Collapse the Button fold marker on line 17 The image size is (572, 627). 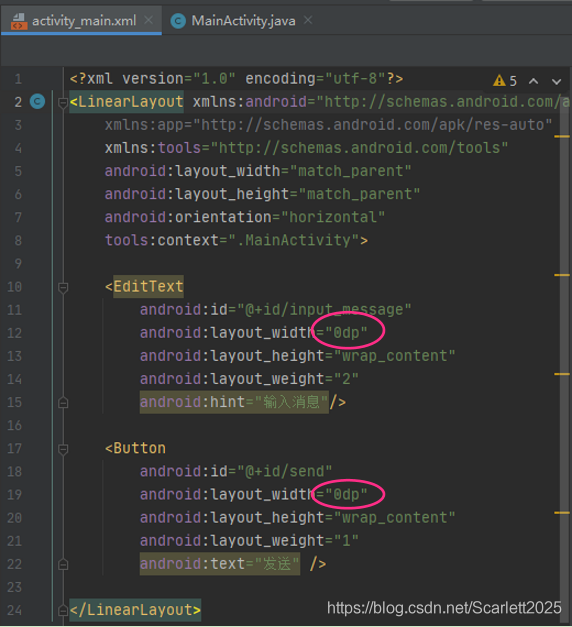point(63,449)
